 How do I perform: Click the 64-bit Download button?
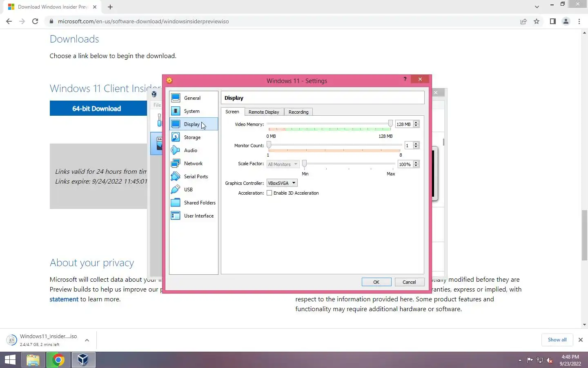[x=98, y=108]
